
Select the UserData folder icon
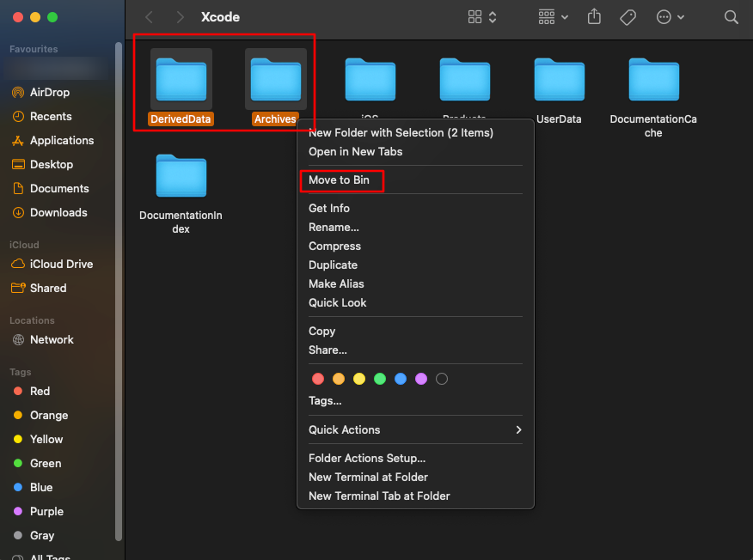(x=559, y=80)
